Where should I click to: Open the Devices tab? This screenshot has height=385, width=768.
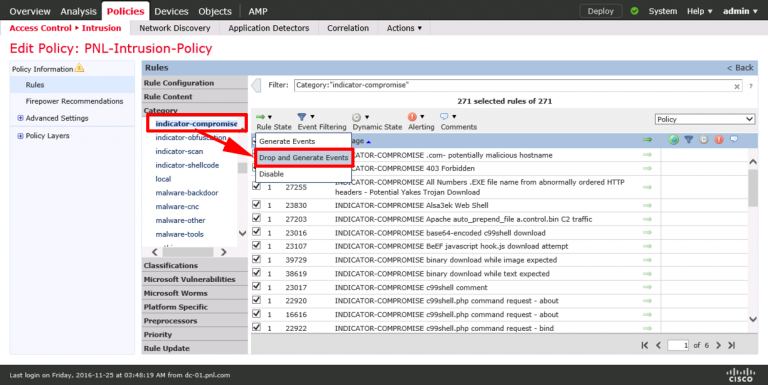pyautogui.click(x=171, y=11)
